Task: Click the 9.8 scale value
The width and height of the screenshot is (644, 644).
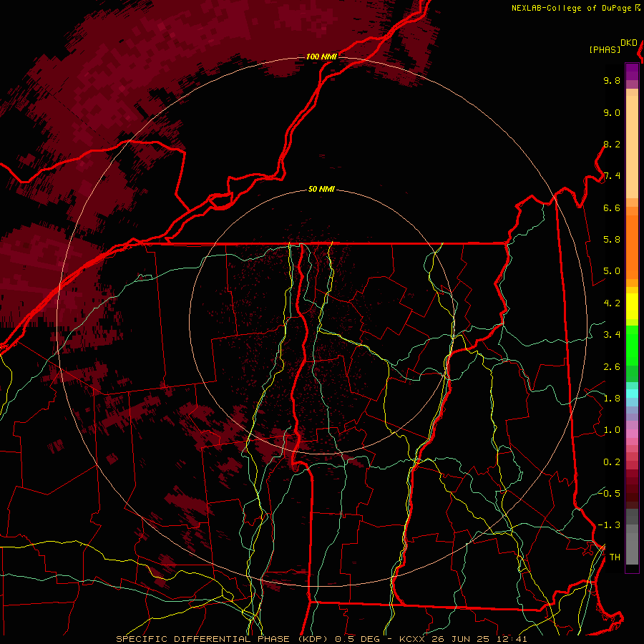Action: tap(612, 80)
